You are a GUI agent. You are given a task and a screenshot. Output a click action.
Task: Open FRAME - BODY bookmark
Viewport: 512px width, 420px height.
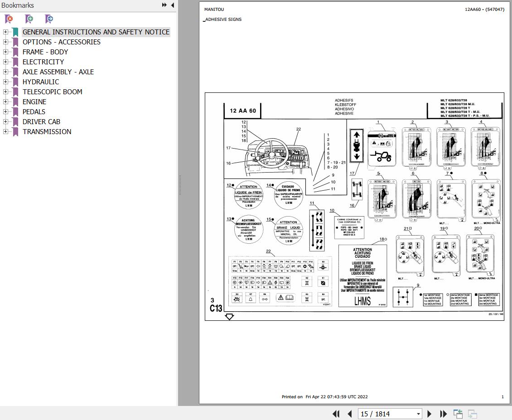45,52
